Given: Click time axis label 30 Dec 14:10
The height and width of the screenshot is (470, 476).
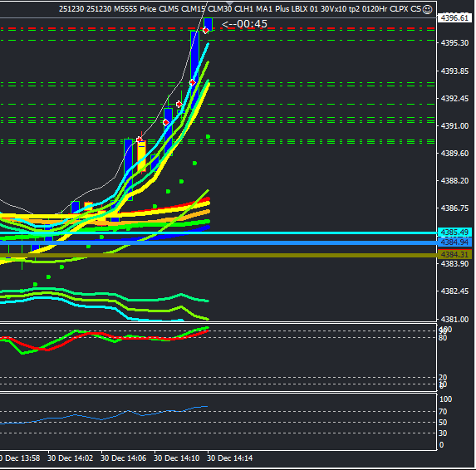Looking at the screenshot, I should point(176,458).
